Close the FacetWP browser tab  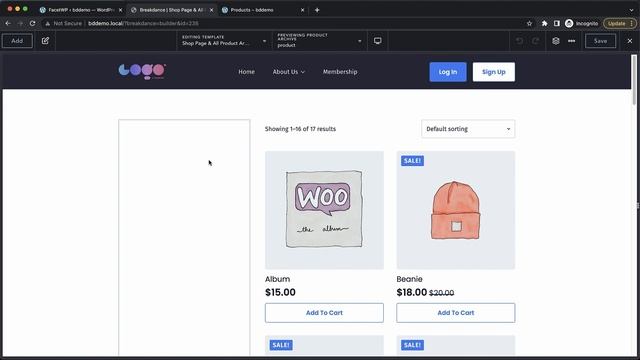[120, 10]
